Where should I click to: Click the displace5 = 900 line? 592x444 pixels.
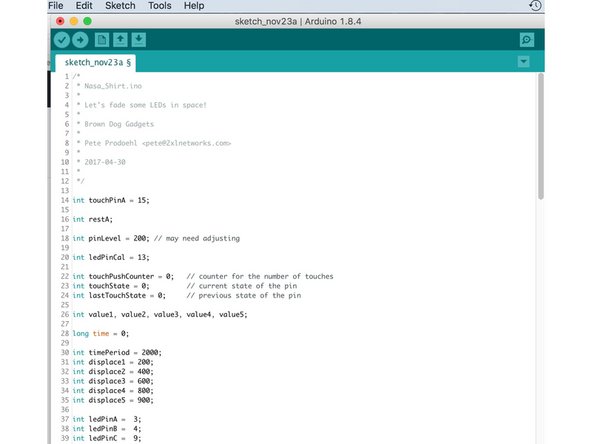[113, 400]
